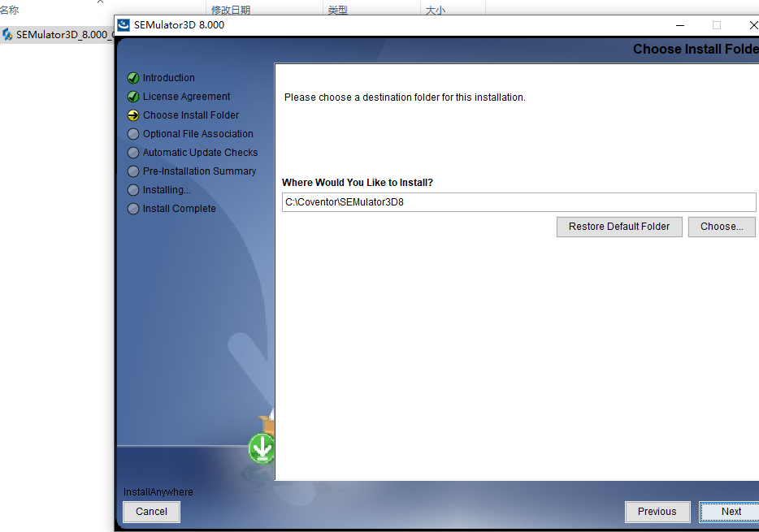This screenshot has height=532, width=759.
Task: Go back with the Previous button
Action: click(657, 512)
